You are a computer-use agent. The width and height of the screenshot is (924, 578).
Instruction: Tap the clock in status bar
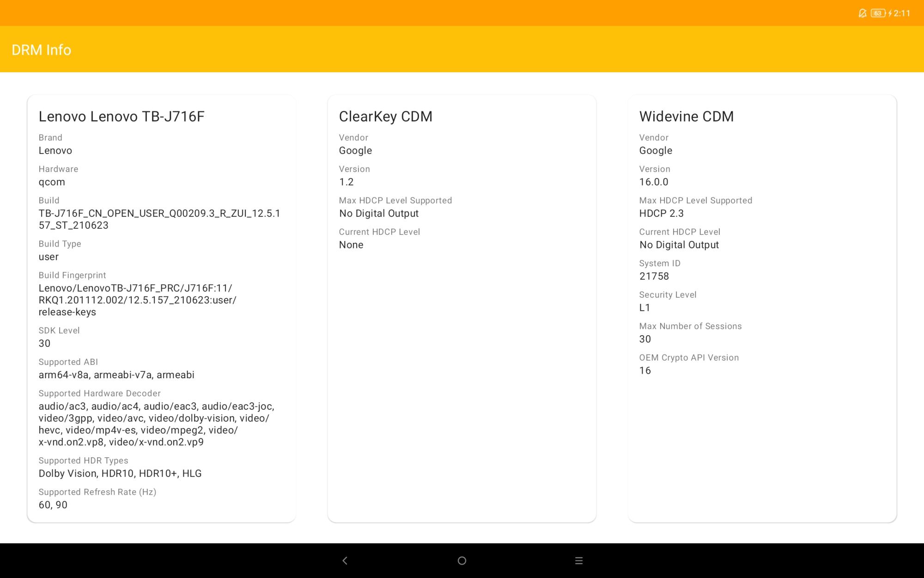coord(902,13)
